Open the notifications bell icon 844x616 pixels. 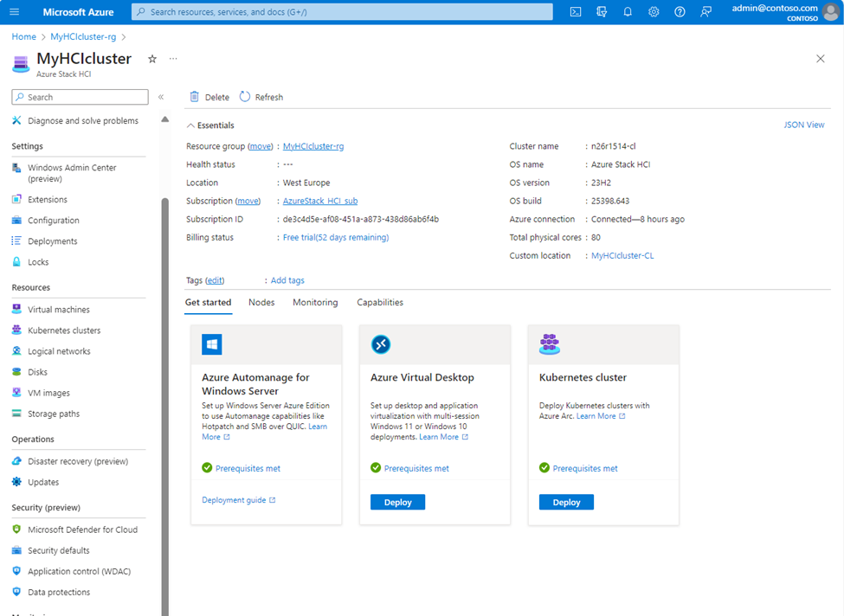pyautogui.click(x=628, y=12)
